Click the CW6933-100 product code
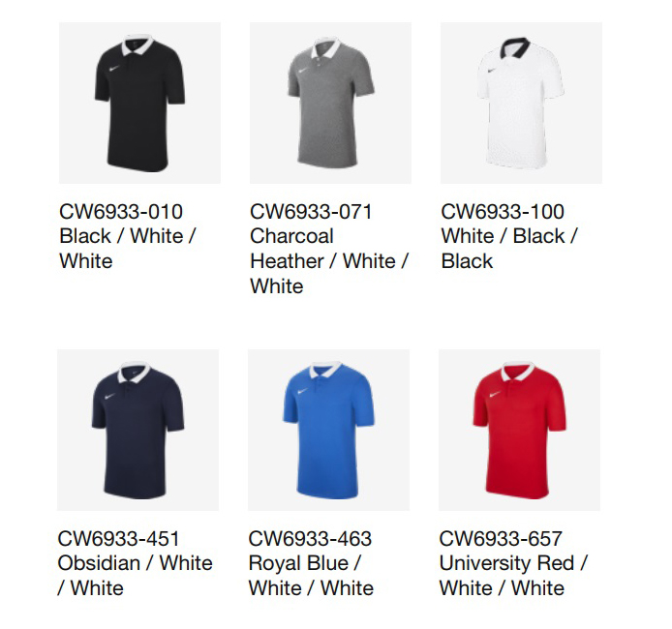Viewport: 672px width, 629px height. click(x=503, y=212)
